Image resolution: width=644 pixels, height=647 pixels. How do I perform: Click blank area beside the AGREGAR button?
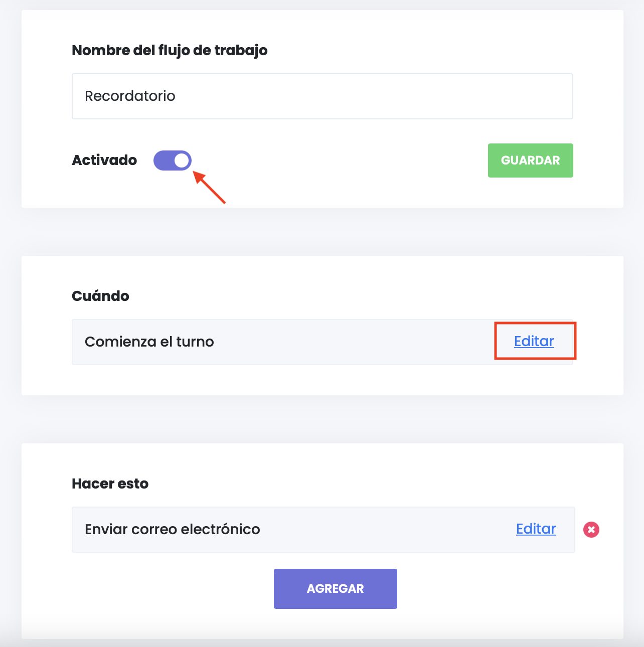pos(476,589)
